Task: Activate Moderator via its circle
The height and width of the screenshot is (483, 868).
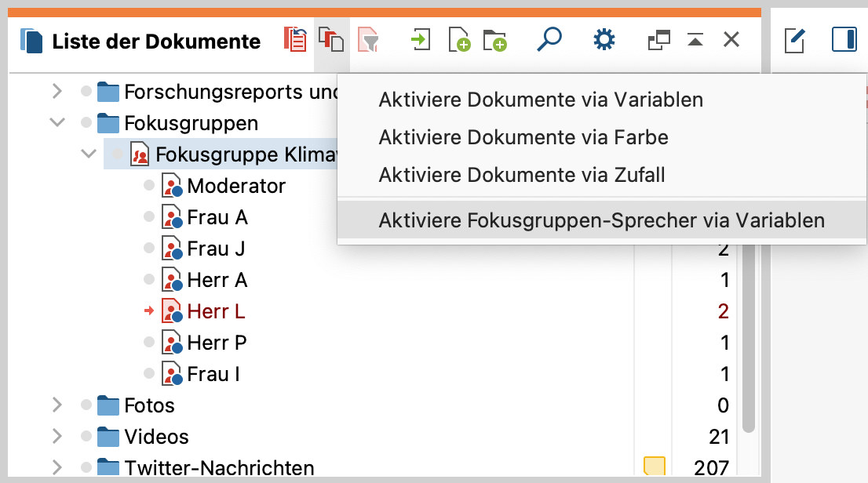Action: tap(149, 185)
